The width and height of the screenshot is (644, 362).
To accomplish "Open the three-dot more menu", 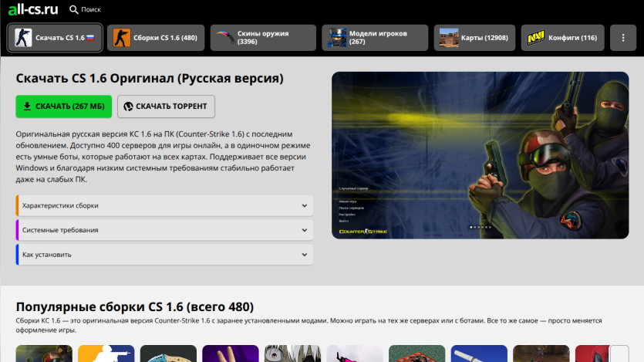I will click(x=622, y=38).
